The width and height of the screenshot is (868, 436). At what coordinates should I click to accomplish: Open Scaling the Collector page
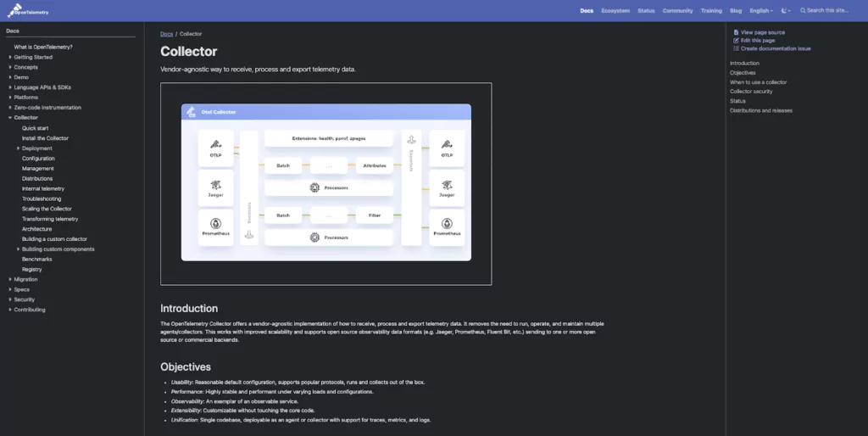pyautogui.click(x=47, y=209)
